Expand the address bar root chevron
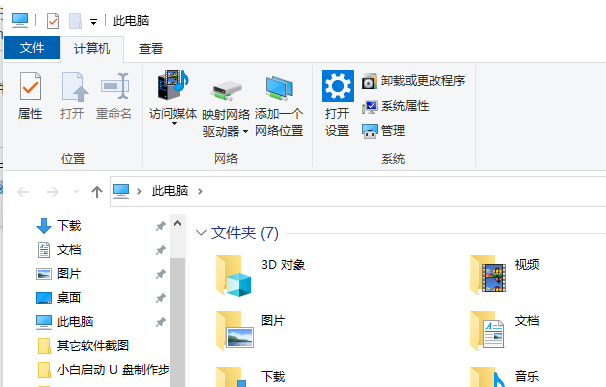The width and height of the screenshot is (606, 387). 139,191
